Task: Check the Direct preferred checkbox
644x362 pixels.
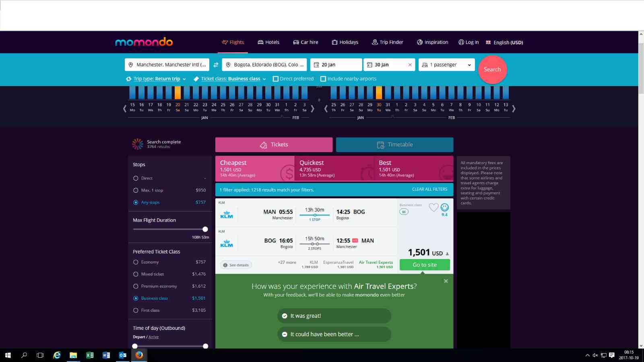Action: (276, 79)
